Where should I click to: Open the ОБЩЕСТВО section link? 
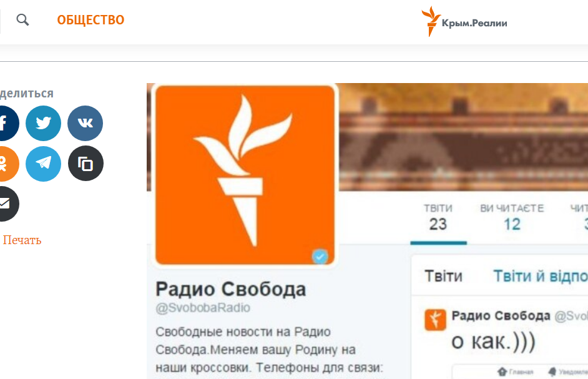(91, 20)
